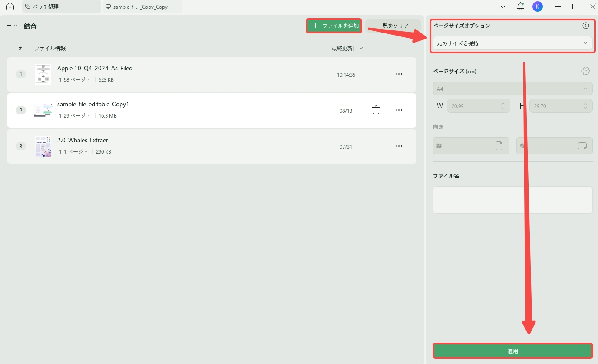This screenshot has height=364, width=598.
Task: Select 縦 portrait orientation
Action: [x=471, y=146]
